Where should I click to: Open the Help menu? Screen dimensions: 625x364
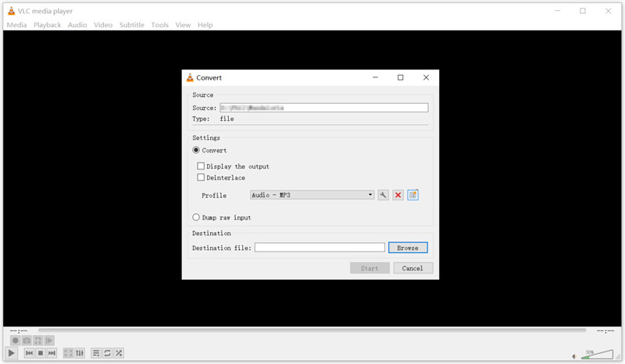(205, 25)
